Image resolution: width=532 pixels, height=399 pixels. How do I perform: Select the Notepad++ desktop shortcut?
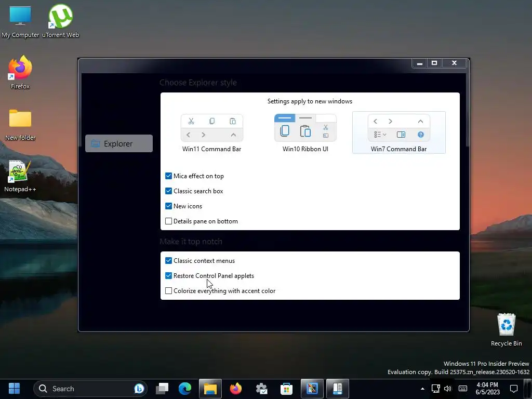(x=20, y=177)
